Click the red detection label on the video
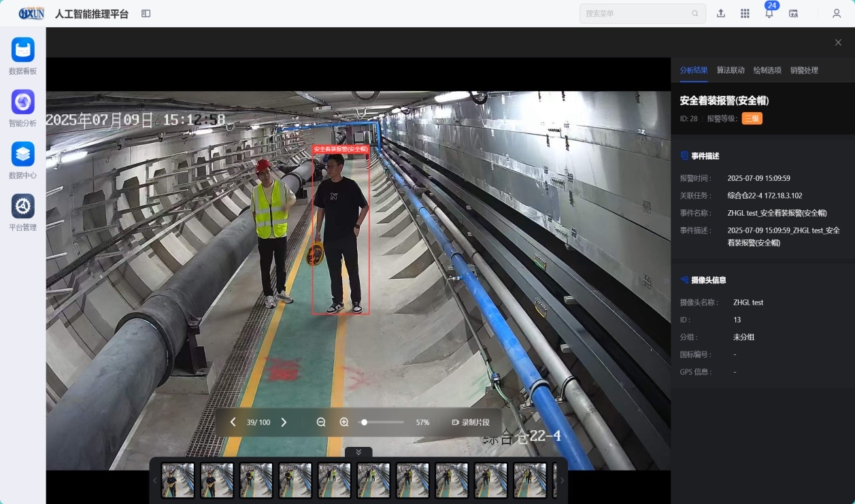855x504 pixels. (341, 149)
